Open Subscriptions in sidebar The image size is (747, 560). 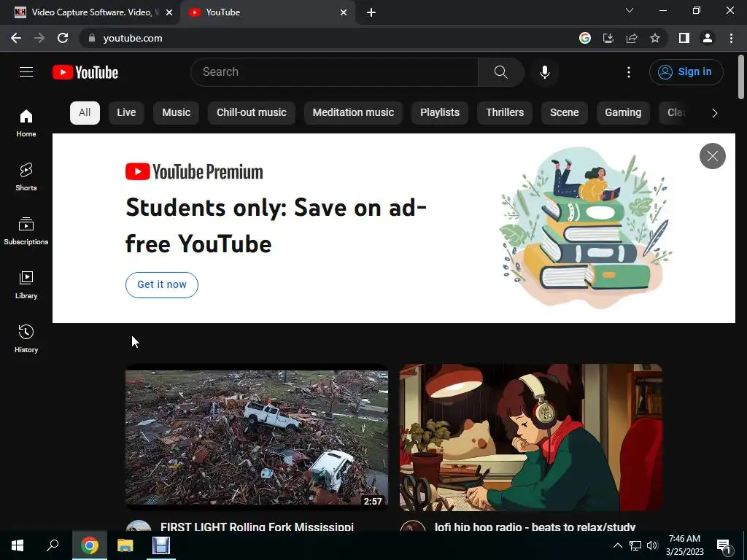click(26, 230)
